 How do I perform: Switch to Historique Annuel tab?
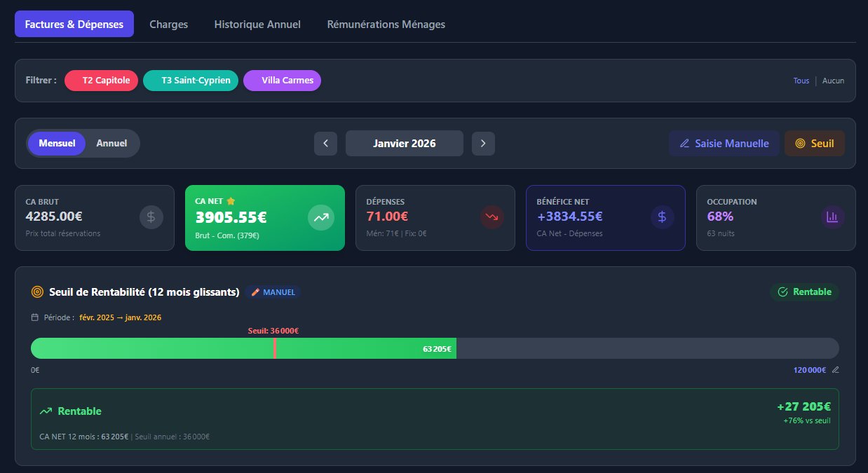257,24
